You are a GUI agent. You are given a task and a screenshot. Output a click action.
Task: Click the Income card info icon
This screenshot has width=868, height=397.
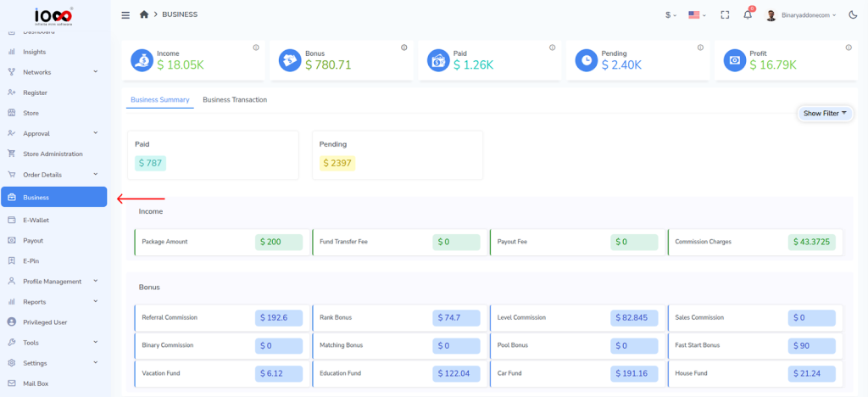[256, 48]
